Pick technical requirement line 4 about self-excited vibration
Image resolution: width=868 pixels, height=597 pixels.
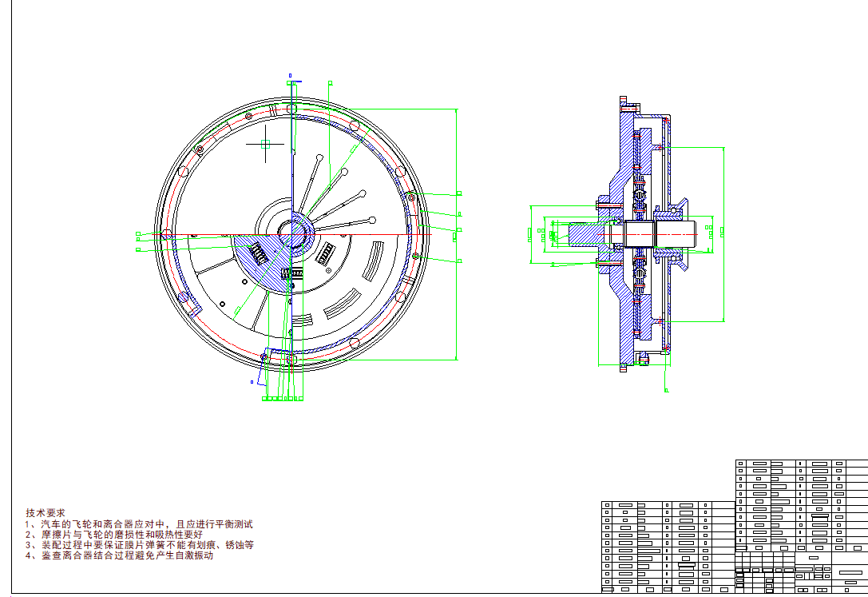point(119,555)
